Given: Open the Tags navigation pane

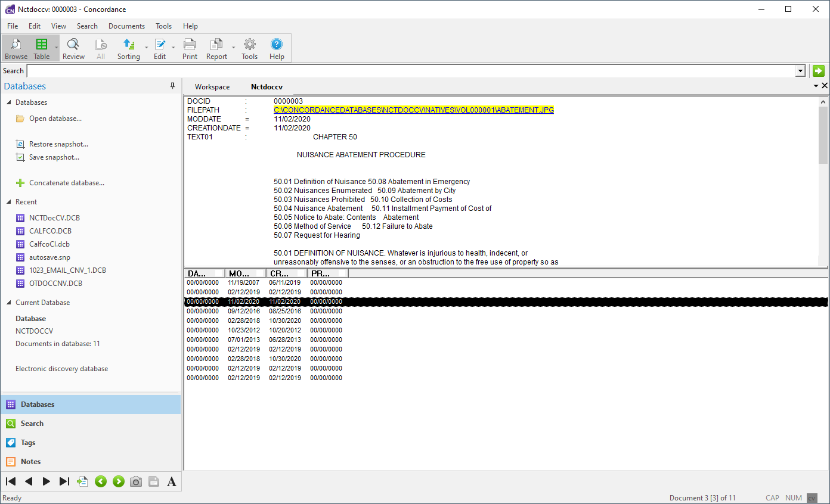Looking at the screenshot, I should [91, 443].
